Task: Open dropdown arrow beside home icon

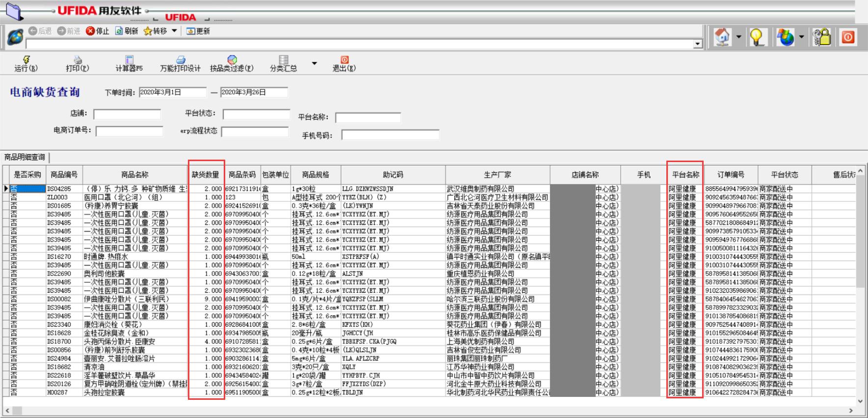Action: pos(738,37)
